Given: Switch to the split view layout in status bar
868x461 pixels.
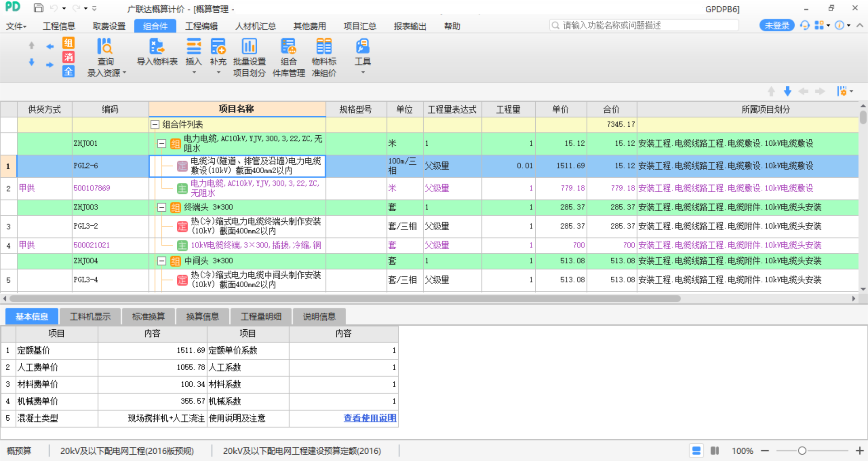Looking at the screenshot, I should pyautogui.click(x=715, y=451).
